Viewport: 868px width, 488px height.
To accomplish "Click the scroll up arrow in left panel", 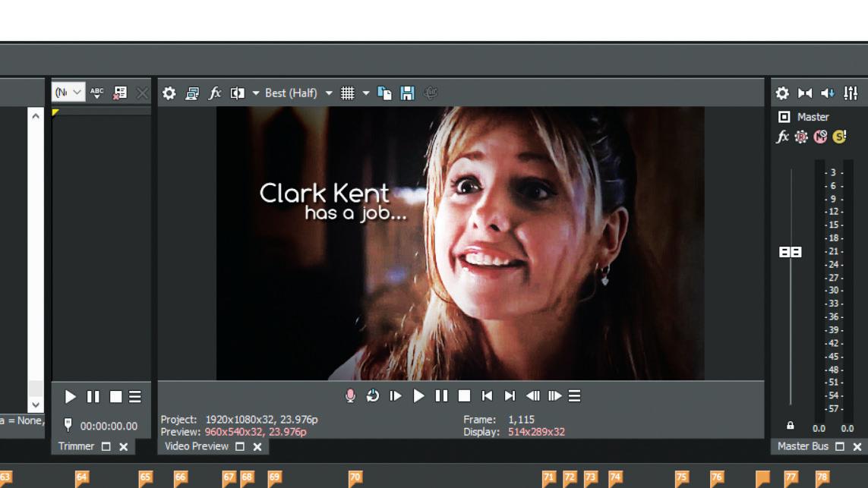I will [x=36, y=115].
